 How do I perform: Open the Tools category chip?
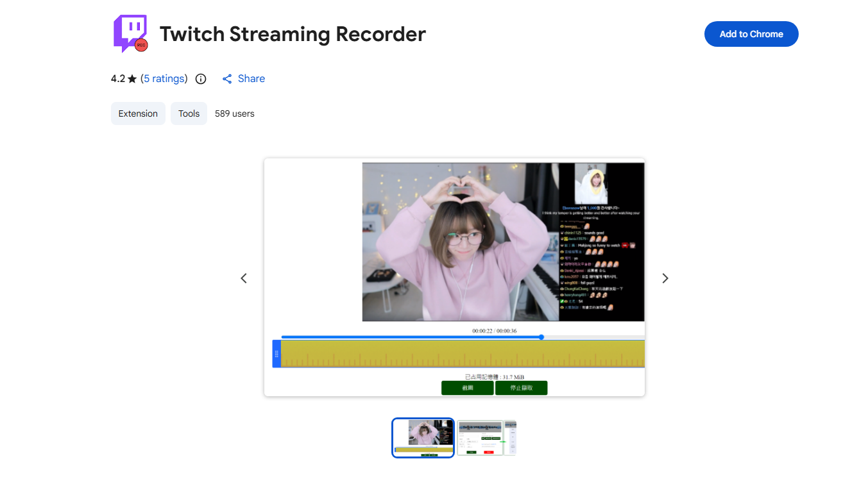click(189, 113)
